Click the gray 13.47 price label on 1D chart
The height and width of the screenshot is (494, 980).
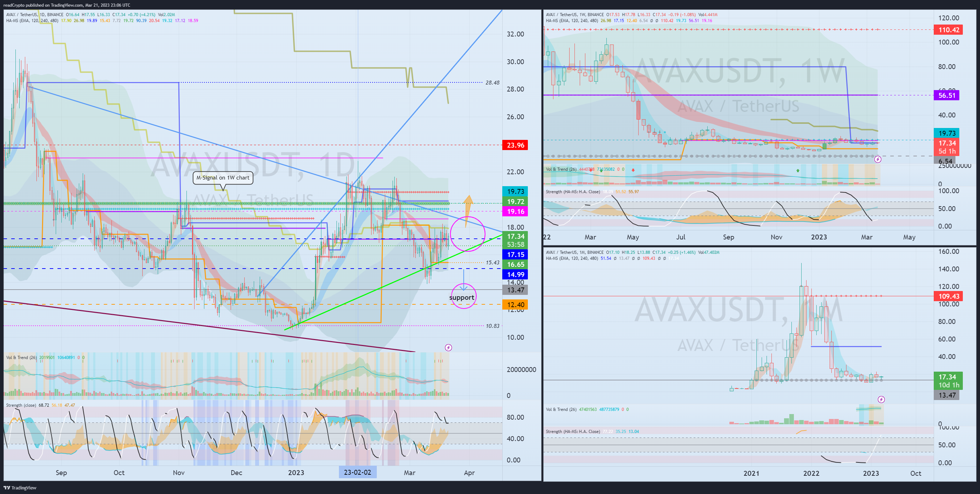click(x=515, y=290)
